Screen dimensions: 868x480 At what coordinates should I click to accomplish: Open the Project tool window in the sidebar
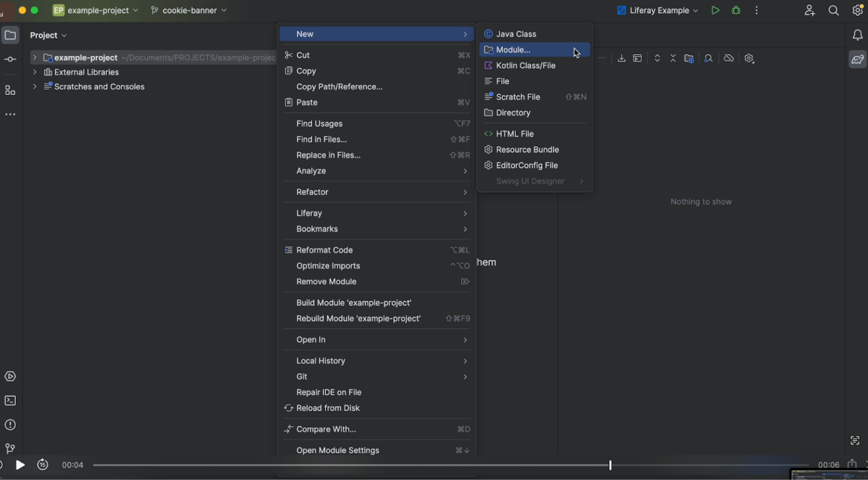10,35
